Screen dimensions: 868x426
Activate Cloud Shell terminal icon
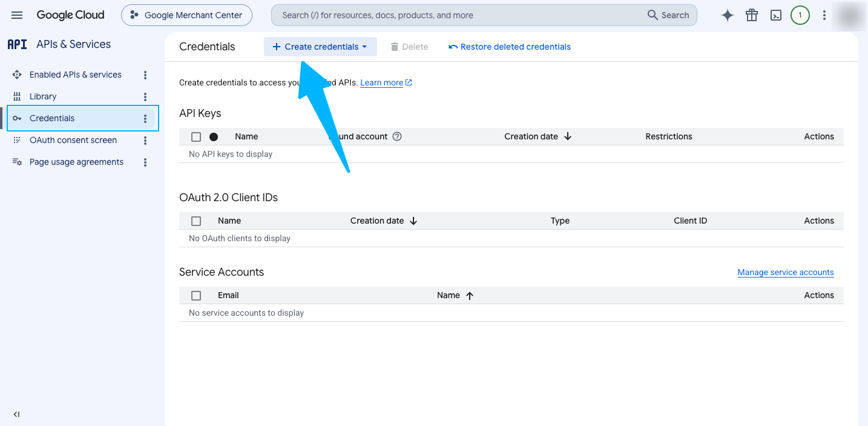[776, 15]
